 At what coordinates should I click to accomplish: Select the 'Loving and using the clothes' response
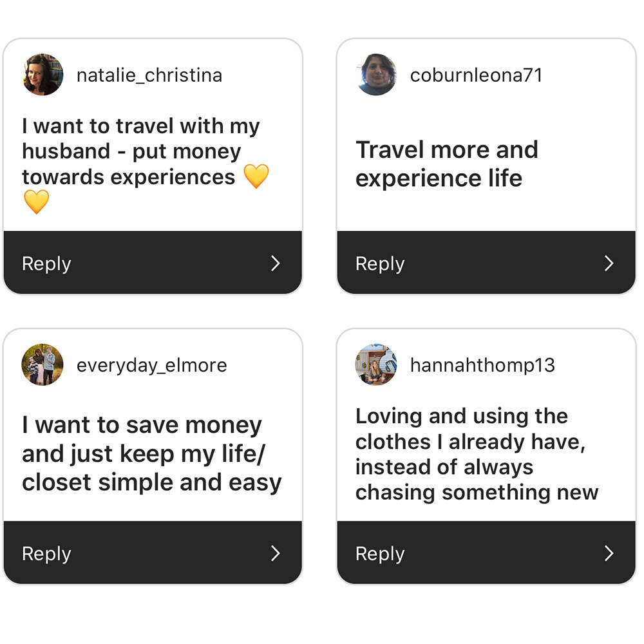pos(477,454)
